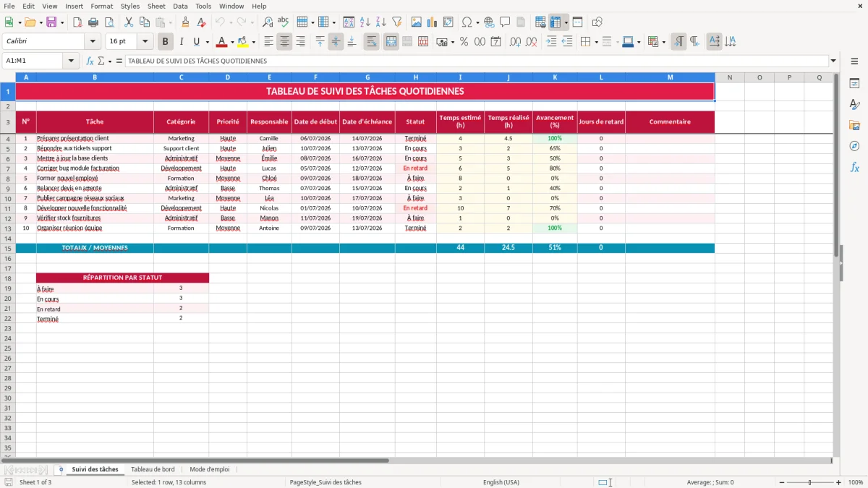Click the Draw Functions shapes icon
Screen dimensions: 868x488
coord(597,22)
